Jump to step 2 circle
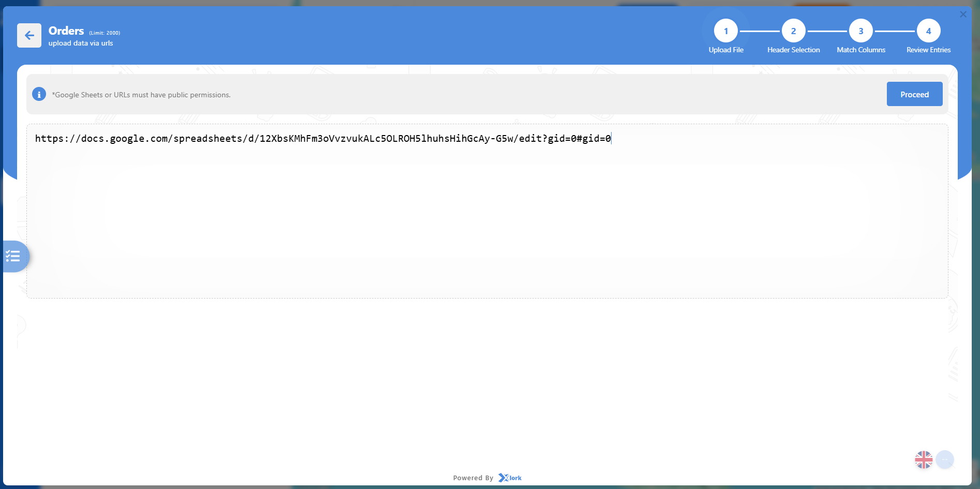Viewport: 980px width, 489px height. (x=793, y=31)
